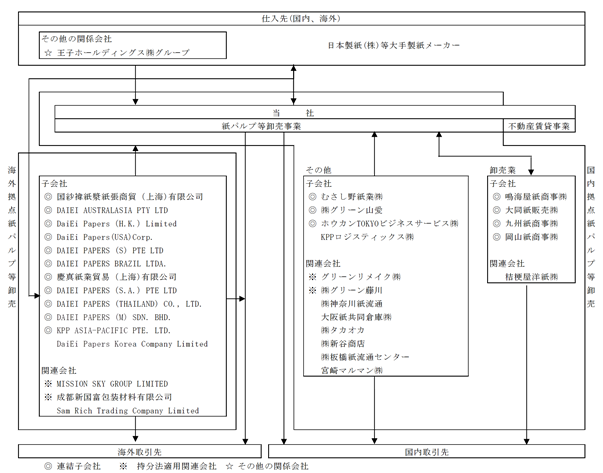Select ㈱グリーン藤川 entry
This screenshot has width=603, height=473.
(x=351, y=290)
